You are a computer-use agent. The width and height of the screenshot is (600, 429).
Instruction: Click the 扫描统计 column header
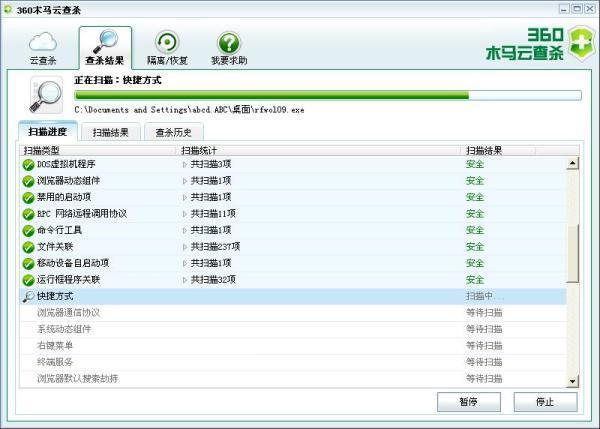pyautogui.click(x=320, y=150)
